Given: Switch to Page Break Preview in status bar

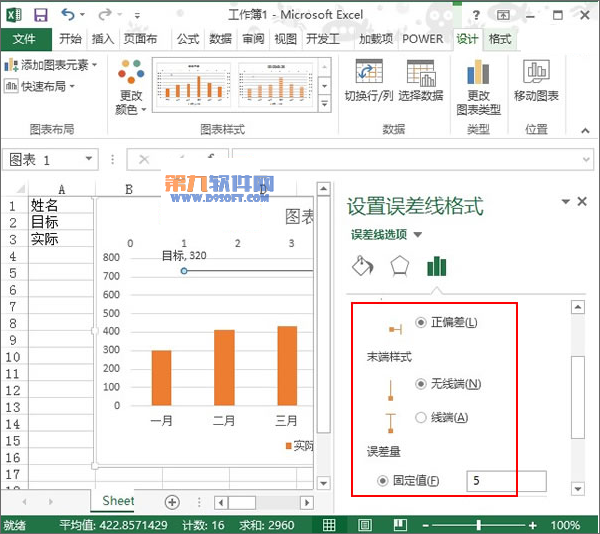Looking at the screenshot, I should tap(400, 525).
